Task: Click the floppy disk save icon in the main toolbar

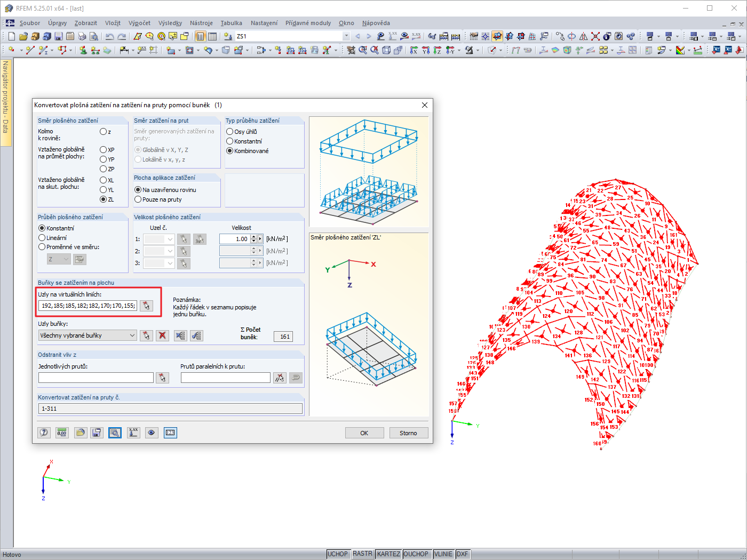Action: pos(58,36)
